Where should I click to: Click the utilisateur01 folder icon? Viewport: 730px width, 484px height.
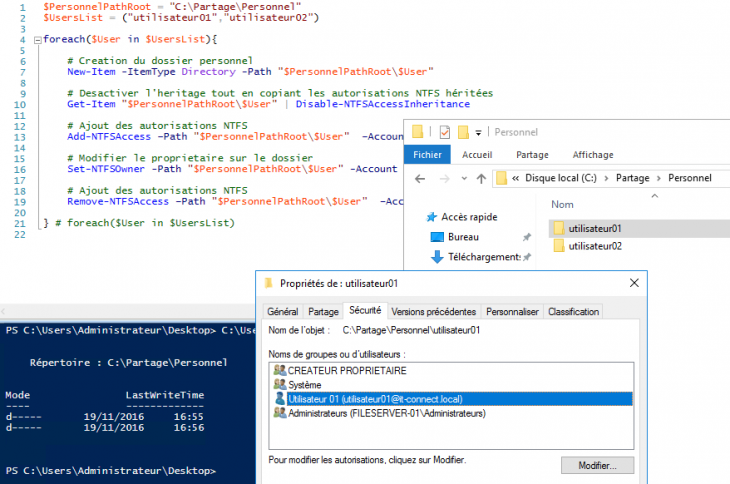pyautogui.click(x=559, y=229)
